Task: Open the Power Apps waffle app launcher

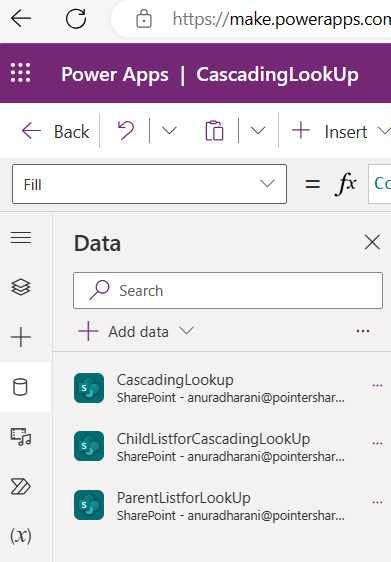Action: 20,73
